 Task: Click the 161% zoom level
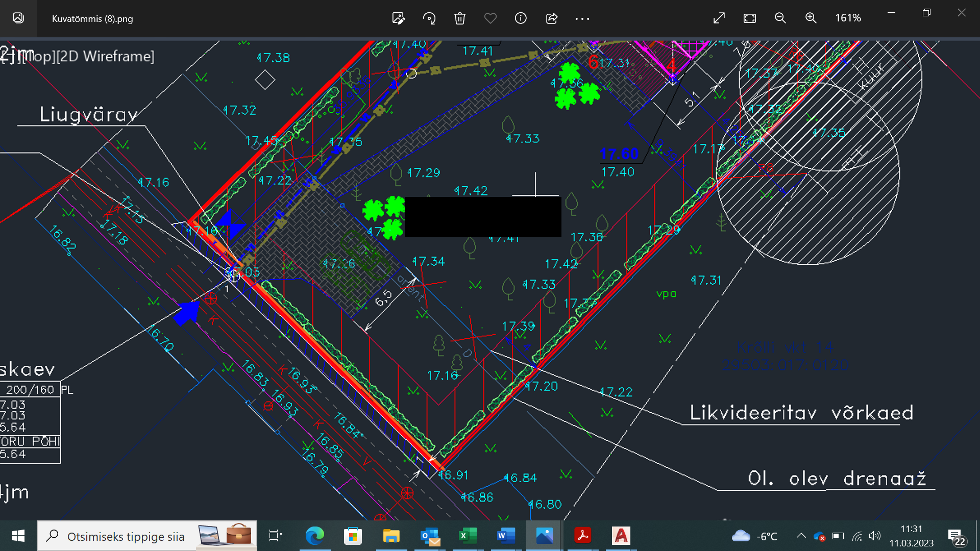click(x=848, y=18)
